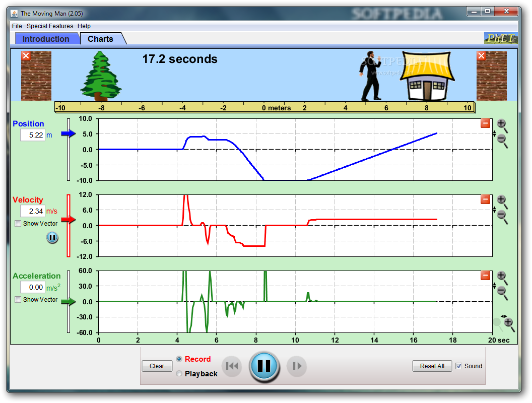532x403 pixels.
Task: Click the 'Acceleration' chart label
Action: click(x=37, y=276)
